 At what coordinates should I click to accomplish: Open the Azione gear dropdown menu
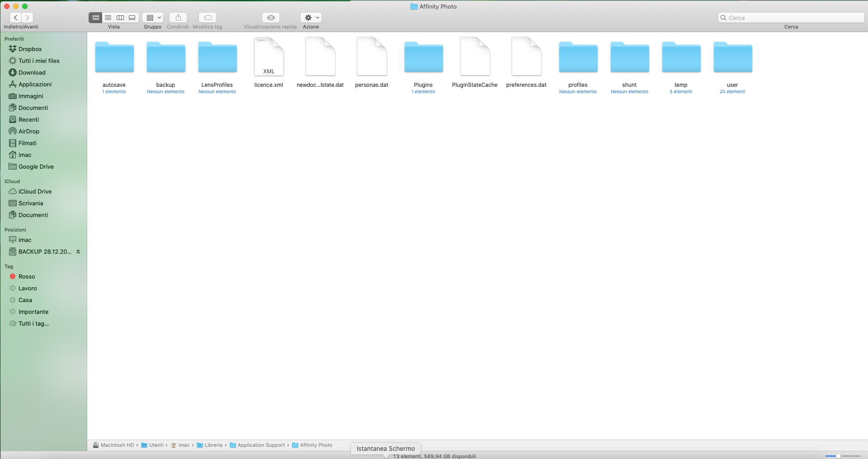(311, 18)
